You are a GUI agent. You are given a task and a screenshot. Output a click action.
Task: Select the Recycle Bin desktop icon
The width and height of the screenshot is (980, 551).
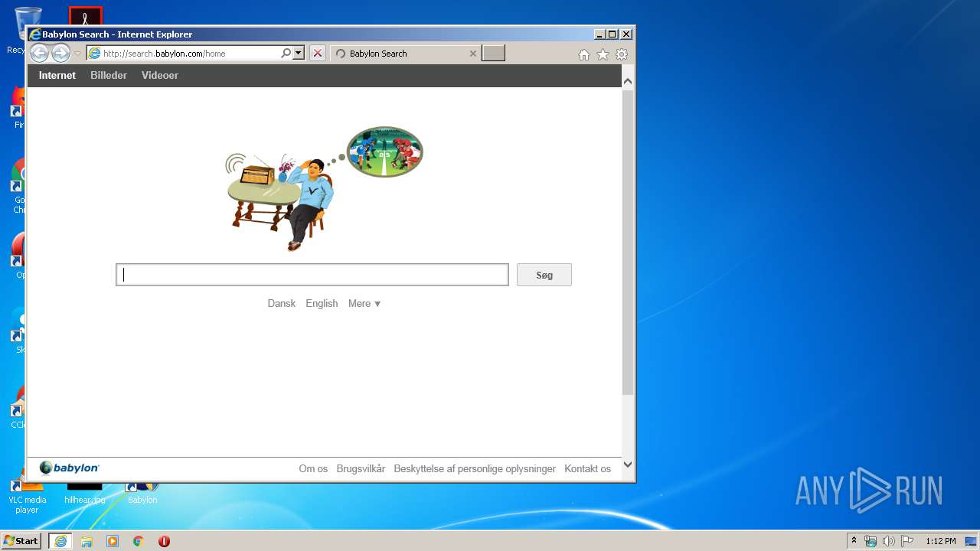(x=17, y=31)
